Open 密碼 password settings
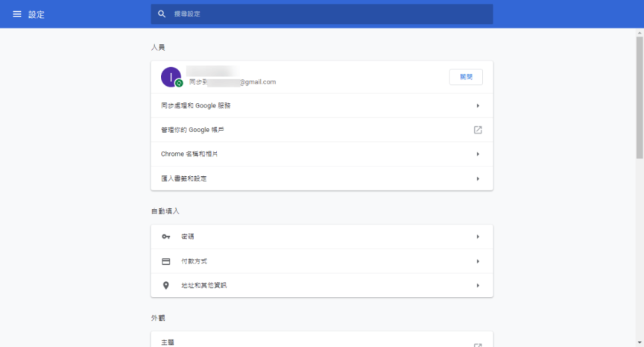 coord(321,237)
